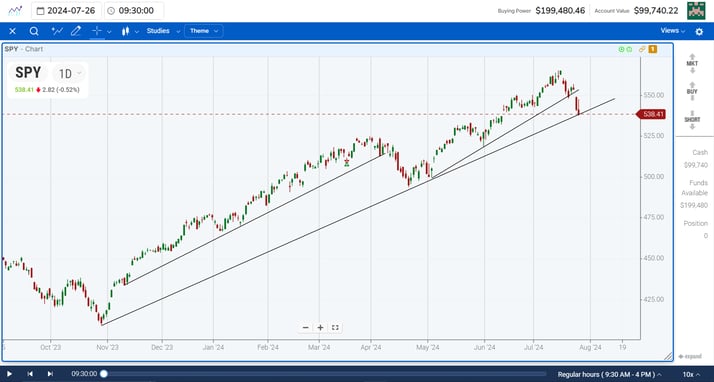Click the SHORT order button

[692, 120]
